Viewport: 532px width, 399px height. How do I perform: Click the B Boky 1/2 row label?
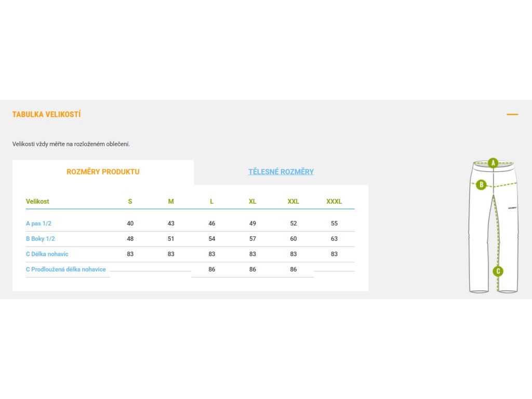[41, 239]
